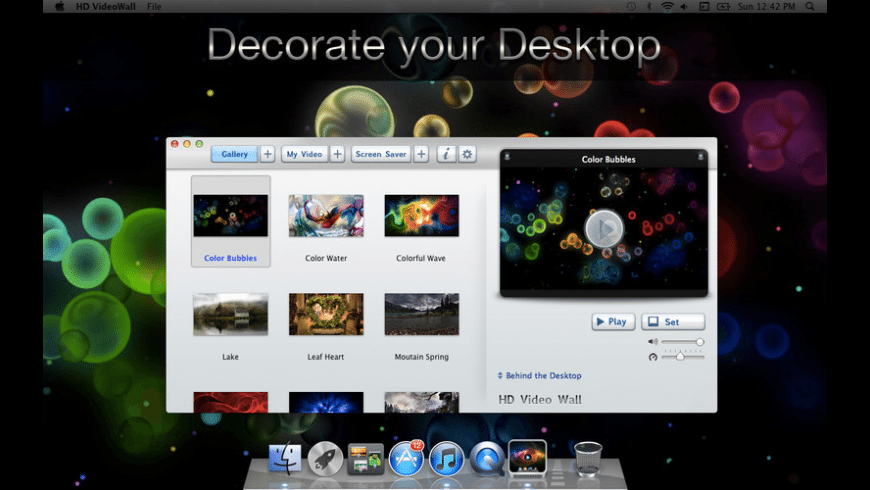Click the Color Bubbles preview title
The width and height of the screenshot is (870, 490).
[x=608, y=159]
